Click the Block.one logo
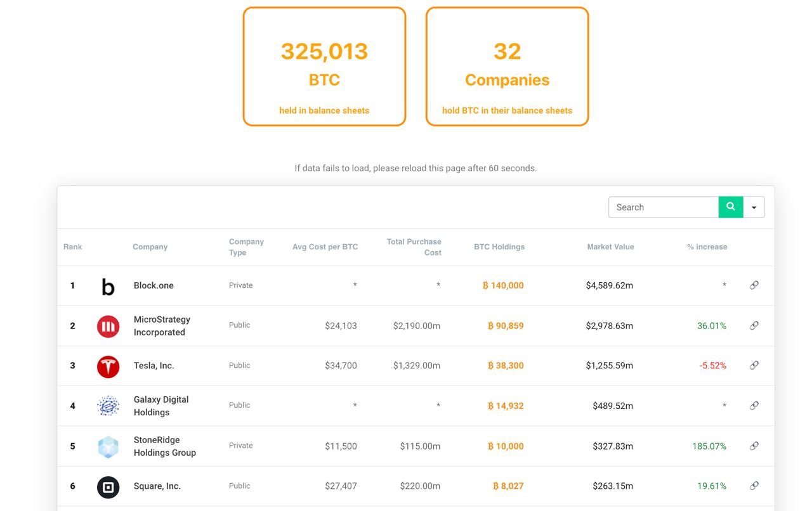The image size is (812, 511). click(x=108, y=287)
